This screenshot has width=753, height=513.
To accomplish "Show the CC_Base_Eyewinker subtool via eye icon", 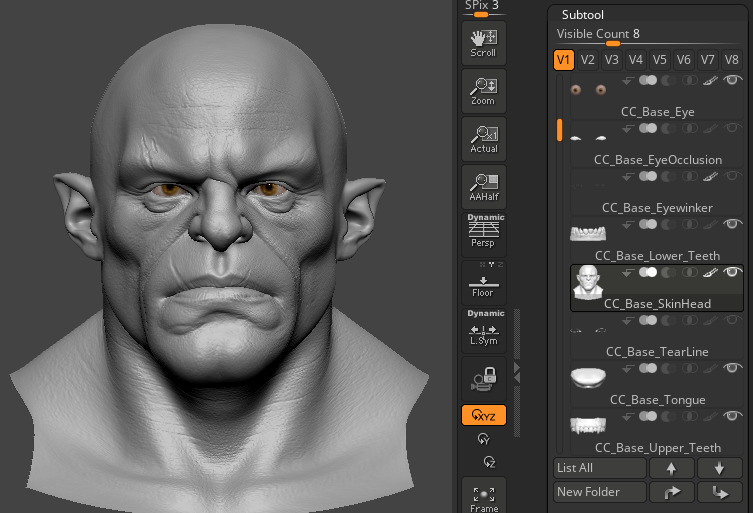I will (732, 176).
